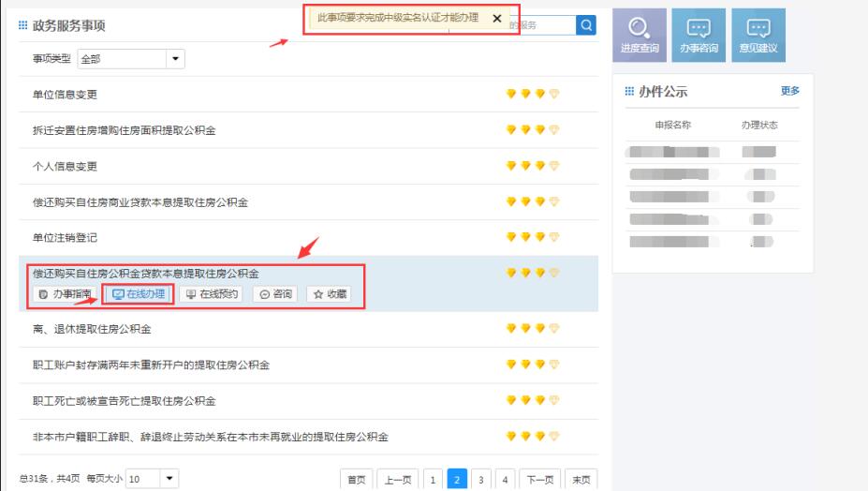This screenshot has height=491, width=868.
Task: Open 进度查询 progress query tile
Action: coord(640,35)
